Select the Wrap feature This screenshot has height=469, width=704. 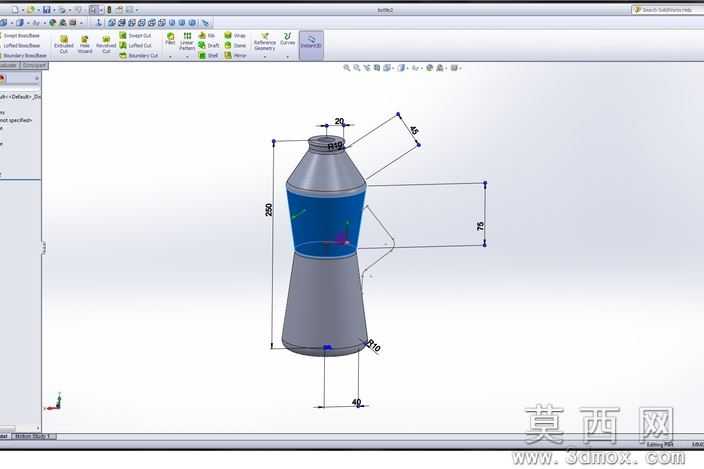coord(235,35)
